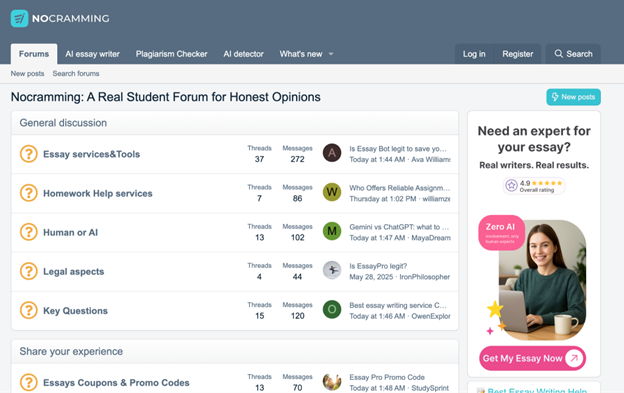Click question icon beside Legal aspects
The width and height of the screenshot is (624, 393).
[29, 271]
